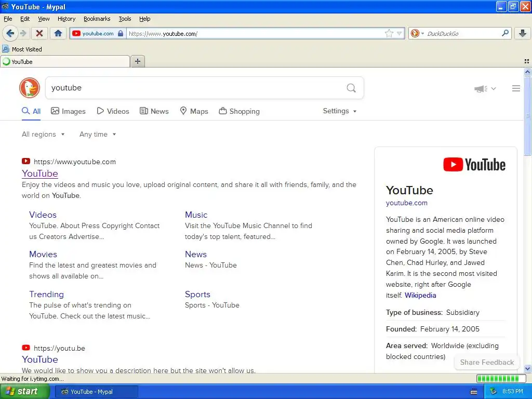Screen dimensions: 532x399
Task: Open the DuckDuckGo search engine selector
Action: pyautogui.click(x=417, y=33)
